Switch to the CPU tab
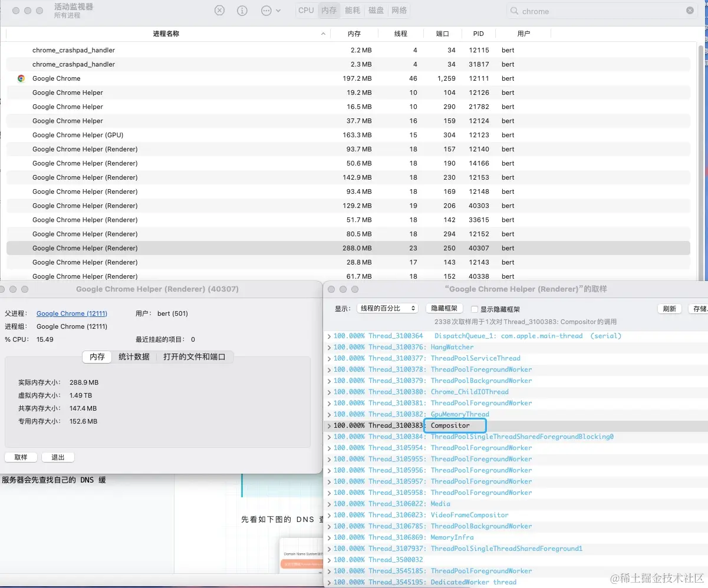708x588 pixels. click(x=306, y=11)
